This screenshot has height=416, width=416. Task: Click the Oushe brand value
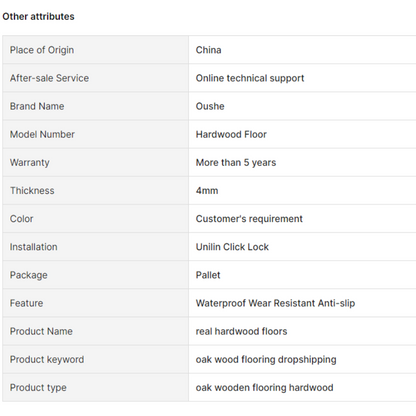[x=210, y=106]
